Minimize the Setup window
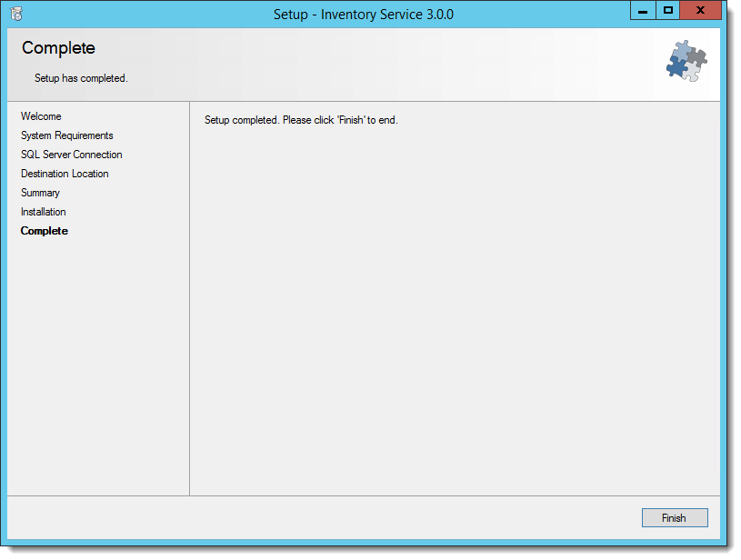 point(643,10)
